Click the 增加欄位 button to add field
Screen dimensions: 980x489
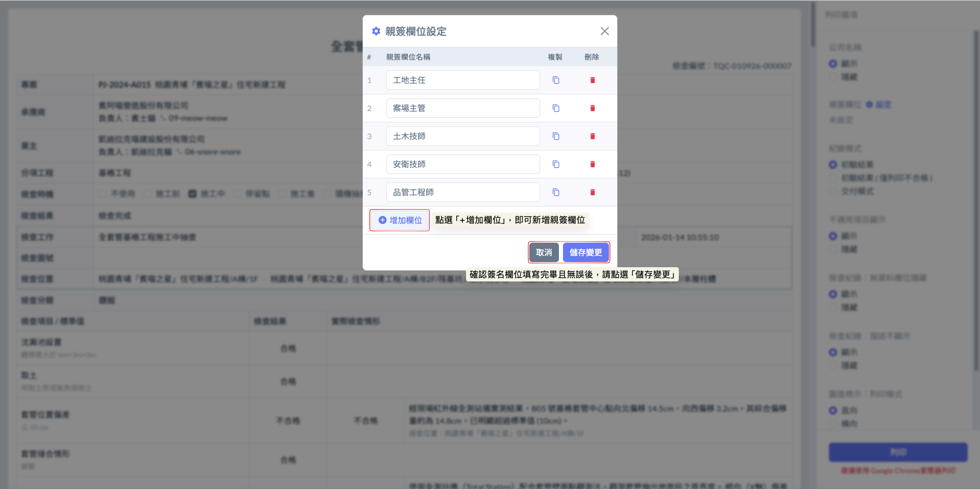click(400, 220)
